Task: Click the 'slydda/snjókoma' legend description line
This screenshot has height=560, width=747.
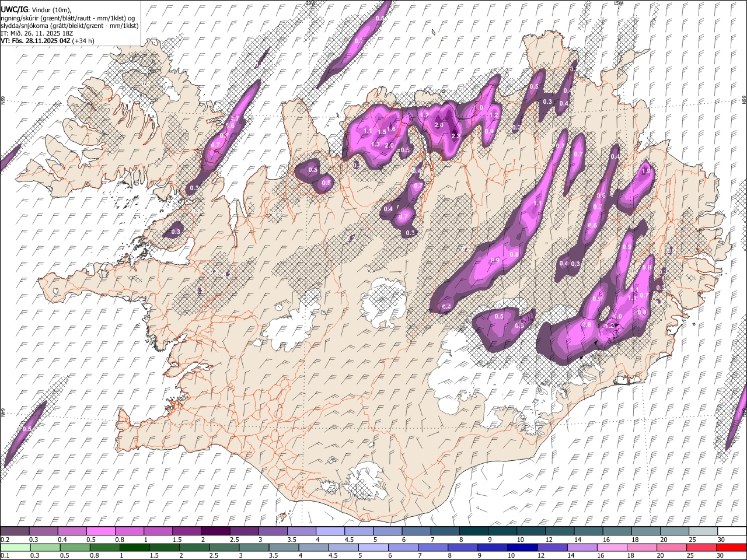Action: point(69,26)
